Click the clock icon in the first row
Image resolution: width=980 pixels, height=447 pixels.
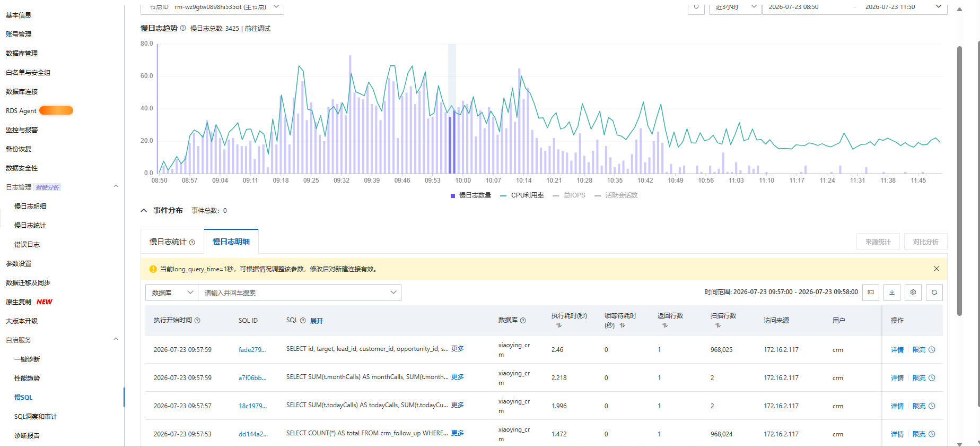coord(932,349)
